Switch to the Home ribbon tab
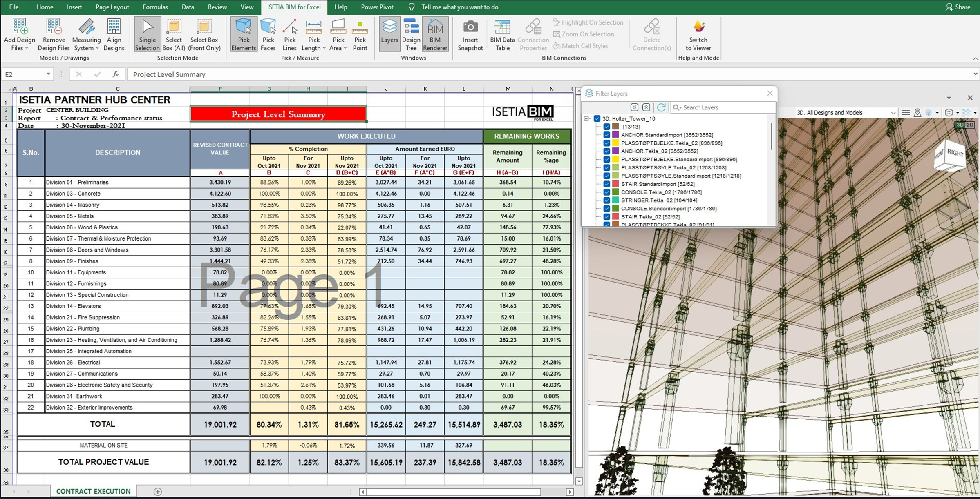The width and height of the screenshot is (980, 499). (x=45, y=7)
